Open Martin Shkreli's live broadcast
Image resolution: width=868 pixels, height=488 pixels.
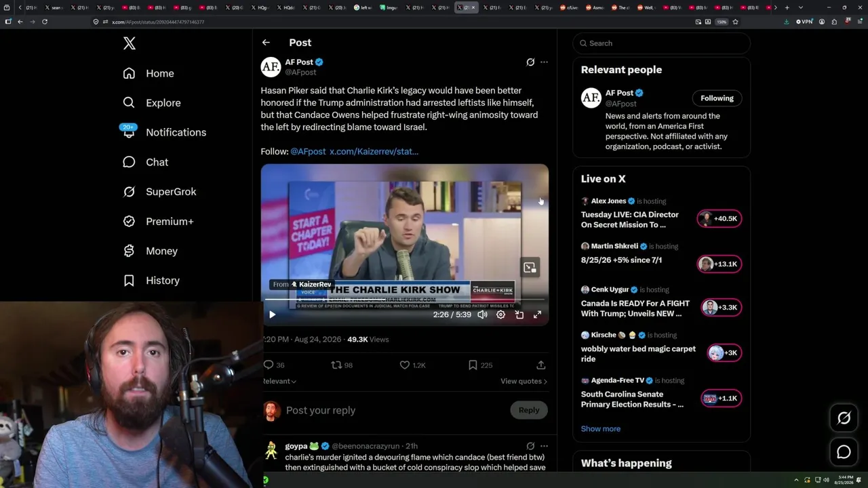622,260
